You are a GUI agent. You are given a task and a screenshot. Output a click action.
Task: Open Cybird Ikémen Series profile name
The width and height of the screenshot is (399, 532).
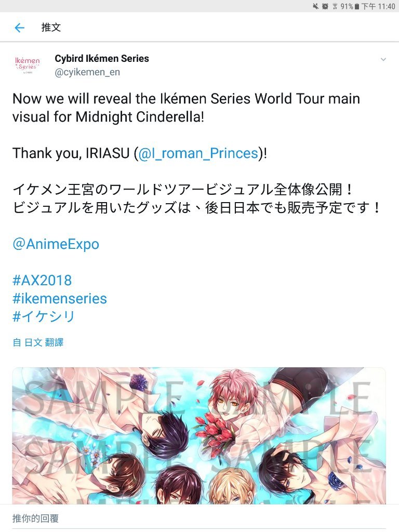(102, 58)
